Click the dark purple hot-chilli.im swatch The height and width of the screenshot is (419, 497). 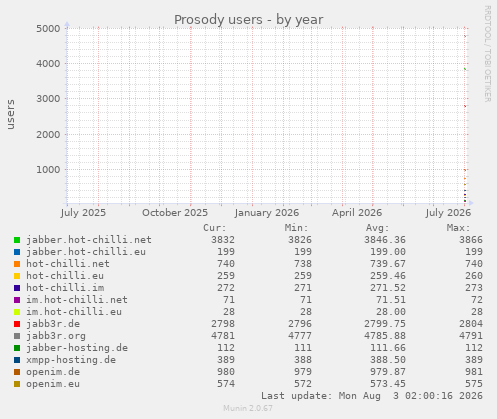coord(17,288)
